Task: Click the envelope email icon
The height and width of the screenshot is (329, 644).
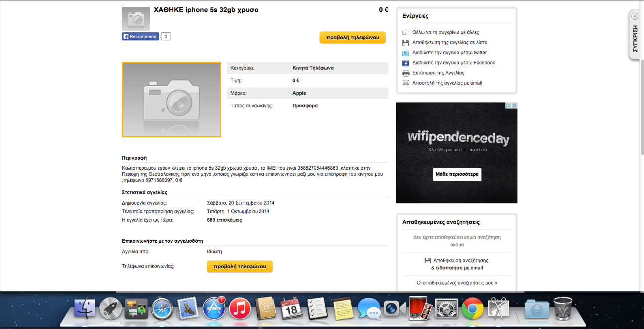Action: click(406, 83)
